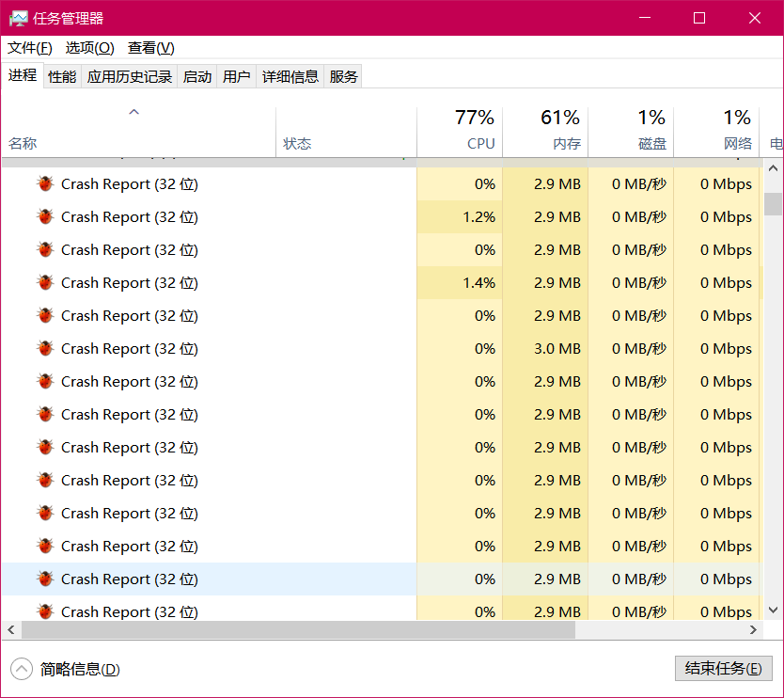784x698 pixels.
Task: Collapse to 简略信息(D) view
Action: click(65, 669)
